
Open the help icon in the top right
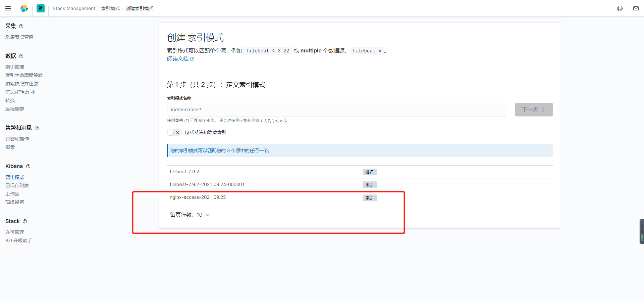click(620, 8)
